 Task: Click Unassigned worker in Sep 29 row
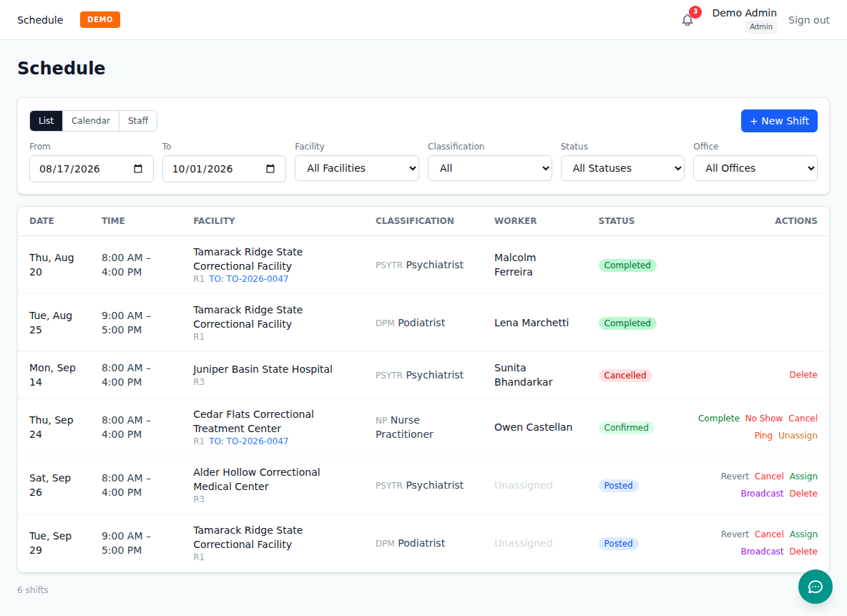523,543
